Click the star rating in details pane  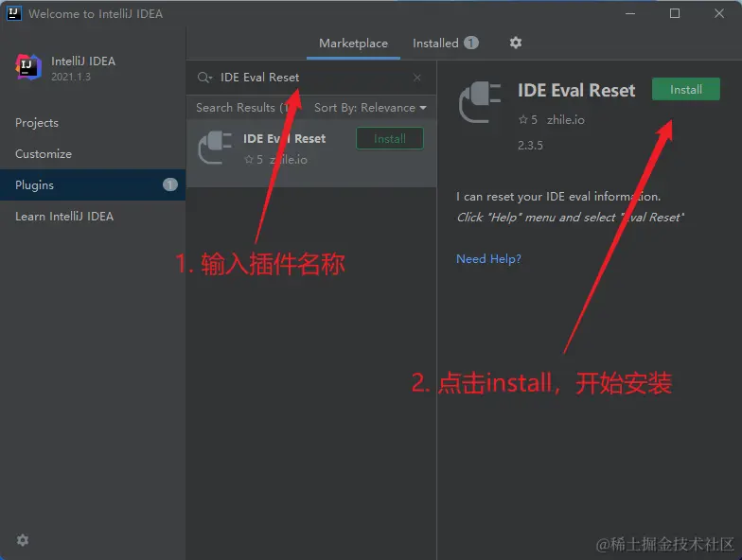(528, 120)
